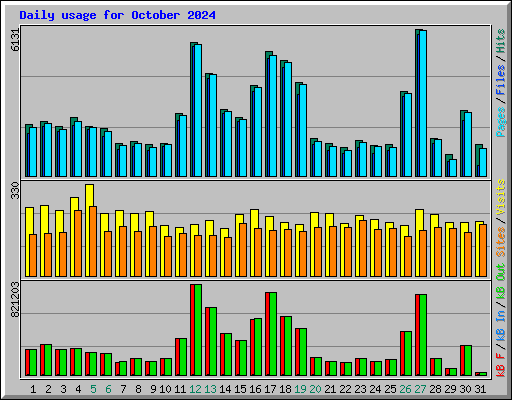This screenshot has height=400, width=512.
Task: Click the day 30 cyan hits bar
Action: pos(468,144)
